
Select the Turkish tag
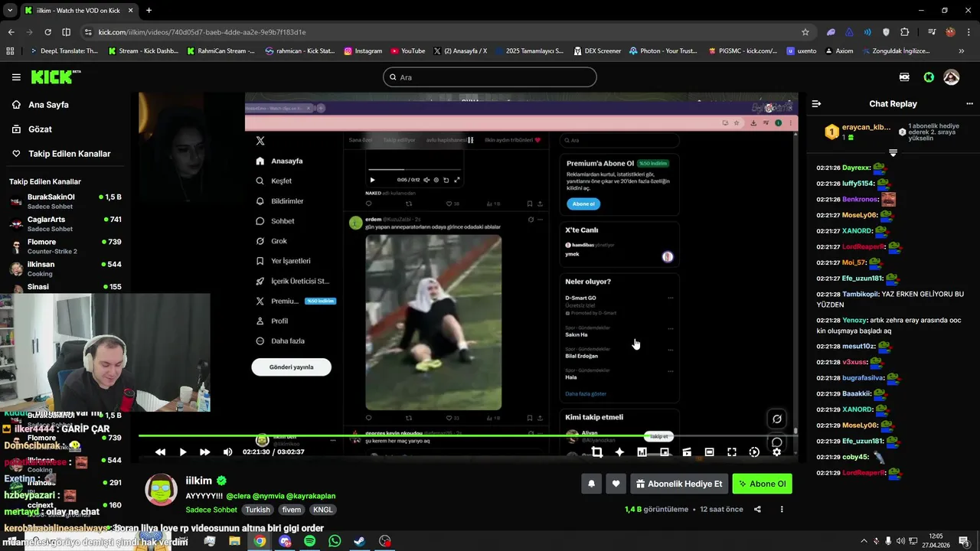[x=257, y=510]
